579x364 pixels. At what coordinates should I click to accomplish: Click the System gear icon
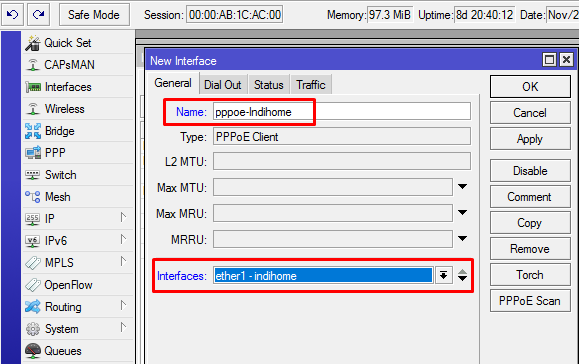32,329
